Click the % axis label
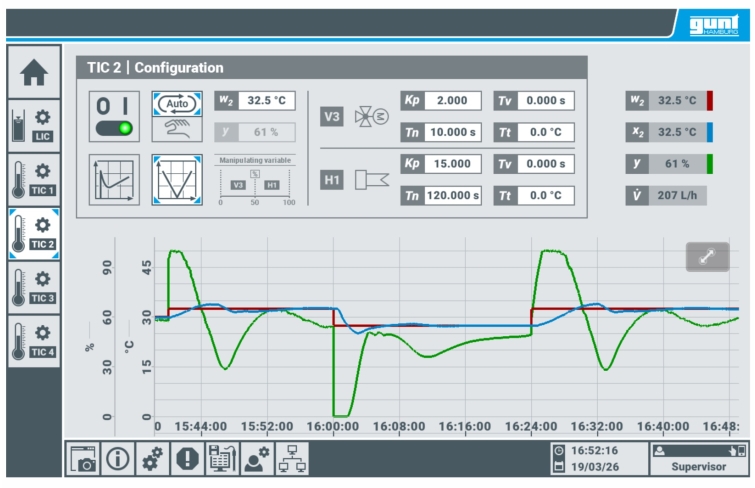Image resolution: width=755 pixels, height=488 pixels. click(x=90, y=347)
